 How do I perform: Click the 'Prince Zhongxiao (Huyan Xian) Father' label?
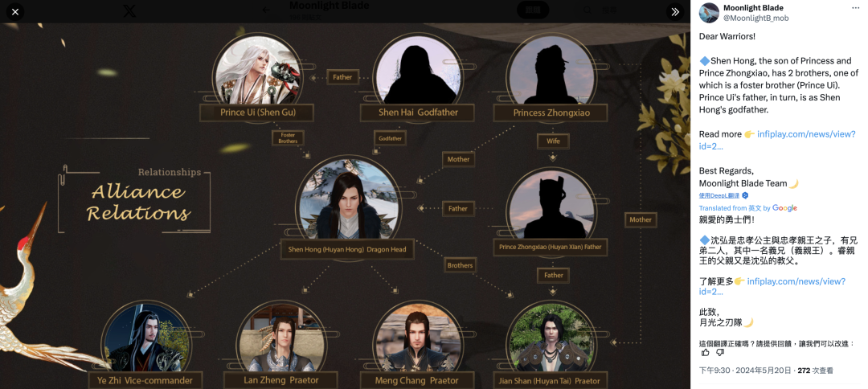click(x=551, y=247)
